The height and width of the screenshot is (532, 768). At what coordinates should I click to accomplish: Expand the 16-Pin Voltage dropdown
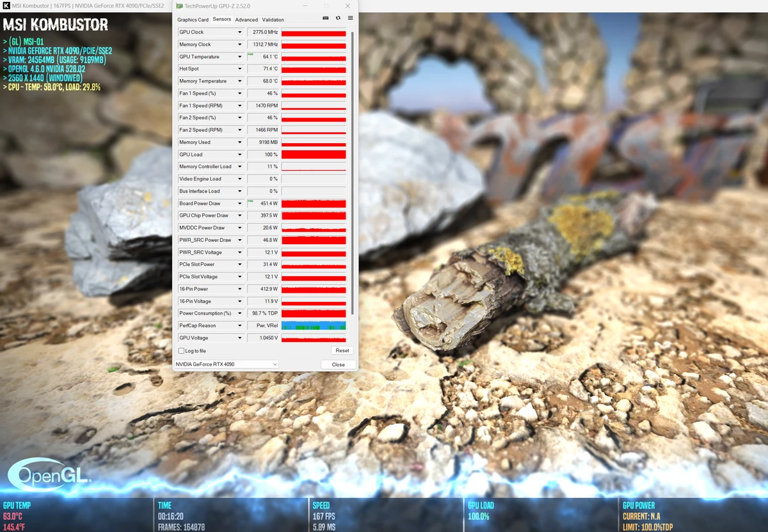(x=240, y=301)
